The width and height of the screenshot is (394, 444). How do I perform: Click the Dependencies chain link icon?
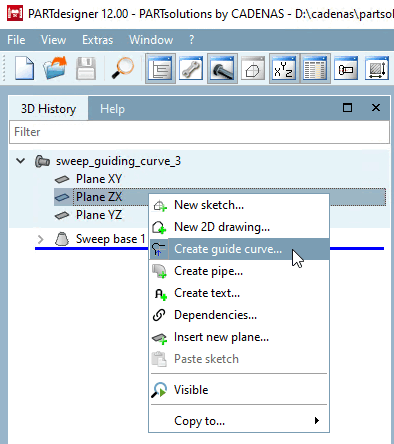pos(159,315)
